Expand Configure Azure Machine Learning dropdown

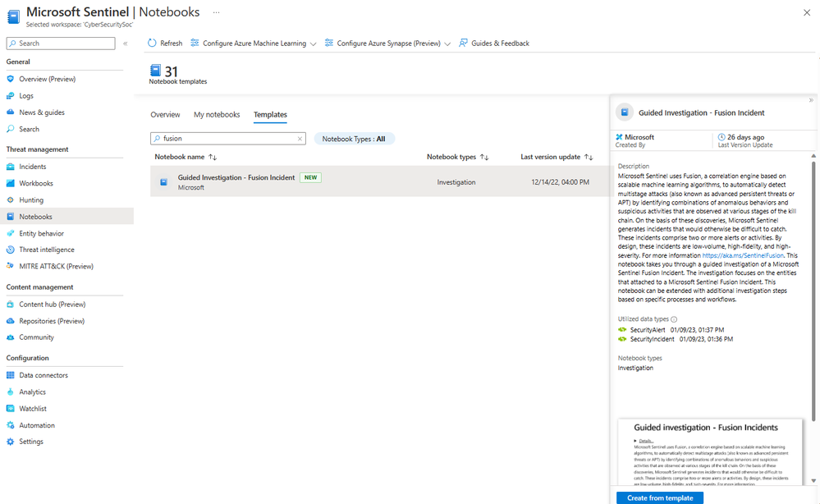[314, 44]
